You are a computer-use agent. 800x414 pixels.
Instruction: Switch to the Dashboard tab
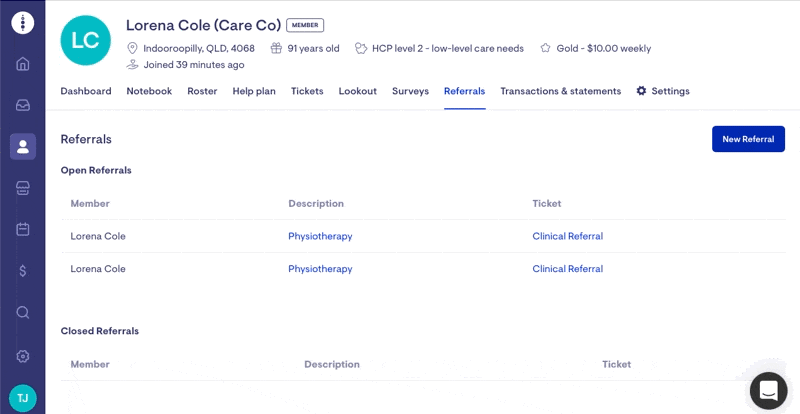pos(86,91)
